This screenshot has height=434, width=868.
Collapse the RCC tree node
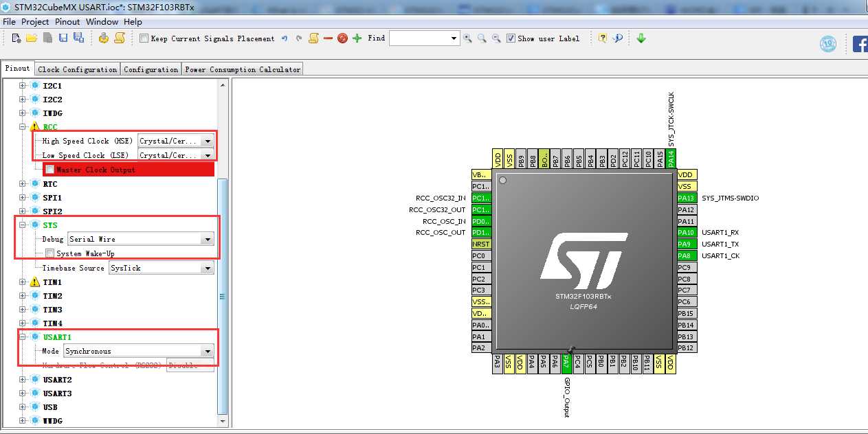pos(23,127)
